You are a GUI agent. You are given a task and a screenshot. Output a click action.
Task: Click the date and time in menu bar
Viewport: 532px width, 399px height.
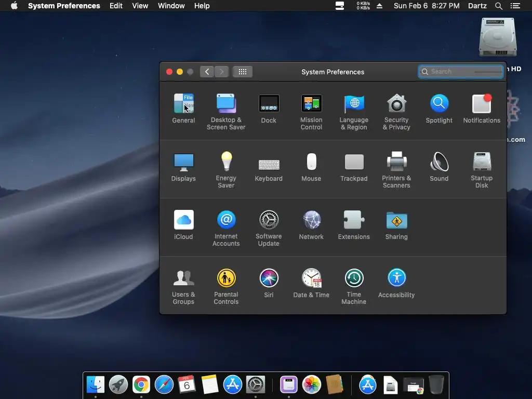427,6
